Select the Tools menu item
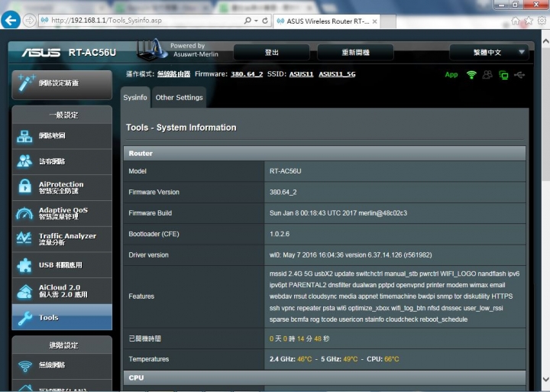Viewport: 550px width, 392px height. (62, 317)
